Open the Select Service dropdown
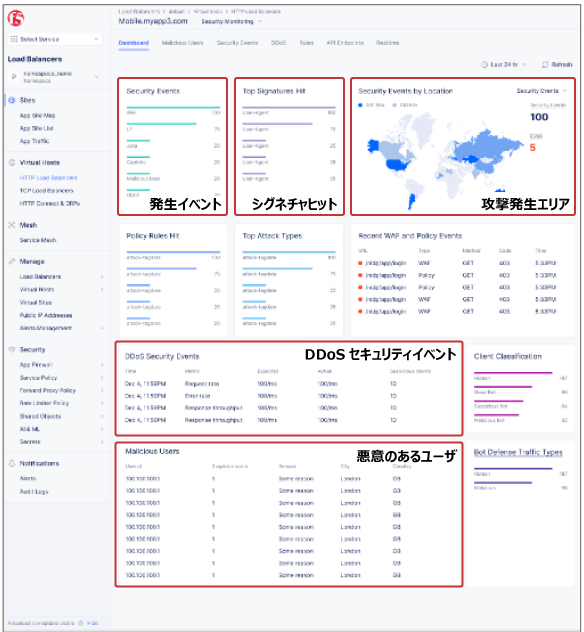Viewport: 584px width, 632px height. (x=54, y=39)
